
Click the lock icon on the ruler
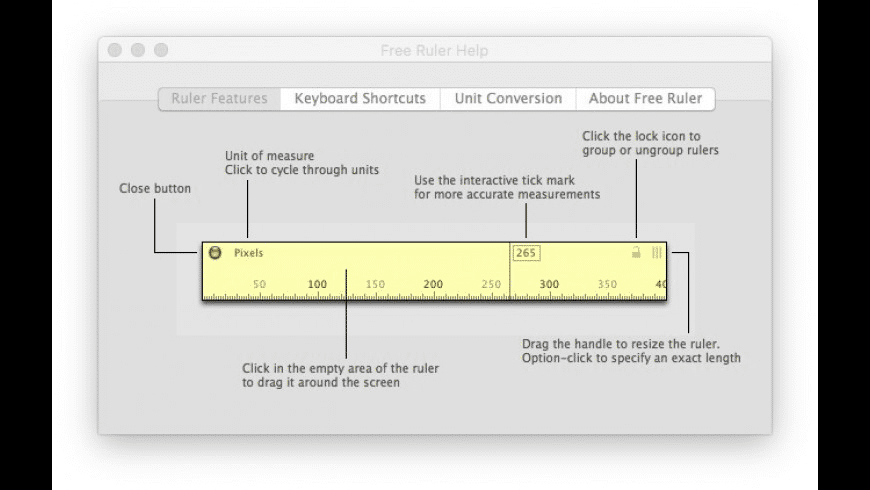point(636,253)
